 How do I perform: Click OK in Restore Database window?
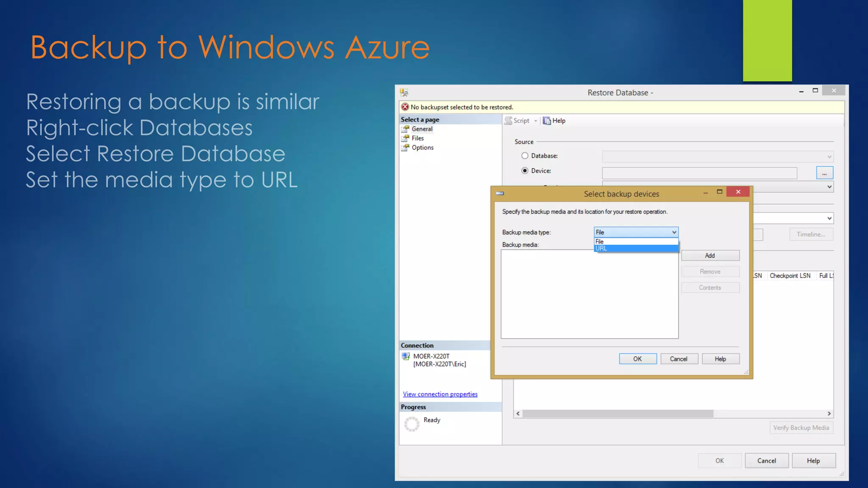pyautogui.click(x=720, y=460)
